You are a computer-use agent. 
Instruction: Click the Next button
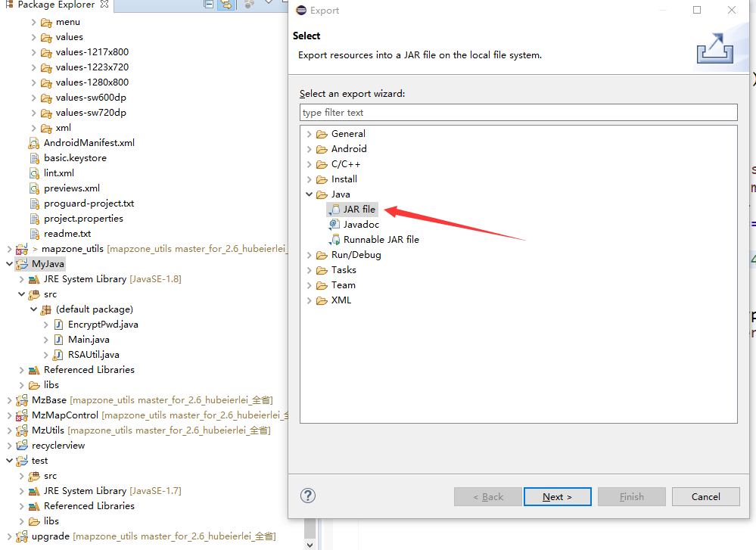tap(557, 496)
